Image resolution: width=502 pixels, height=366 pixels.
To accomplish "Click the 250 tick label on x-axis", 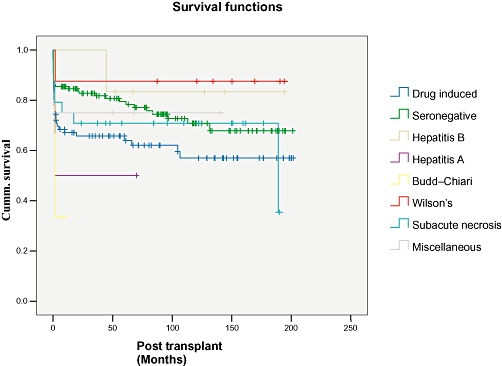I will pos(351,328).
